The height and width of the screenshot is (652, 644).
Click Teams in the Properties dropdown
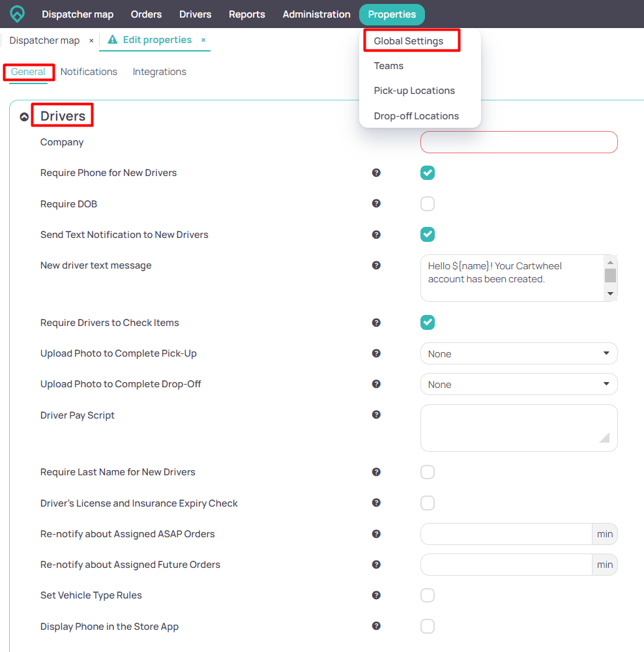388,65
